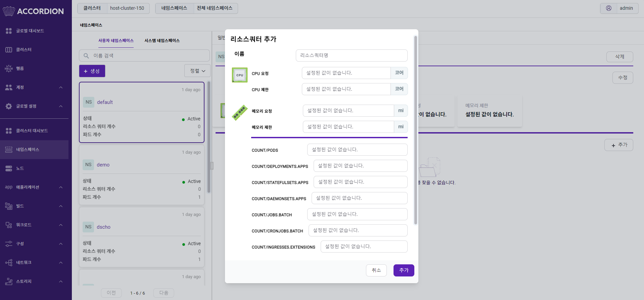This screenshot has width=644, height=300.
Task: Switch to 사용자 네임스페이스 tab
Action: coord(116,41)
